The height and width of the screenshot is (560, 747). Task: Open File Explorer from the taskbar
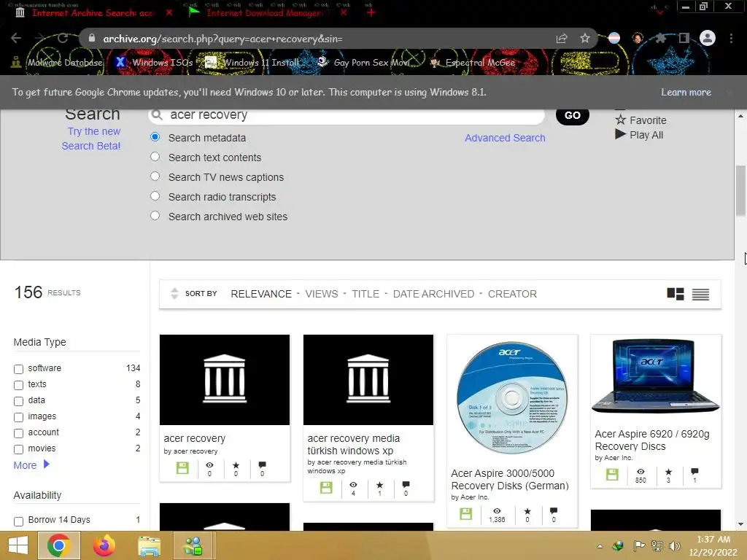pos(149,545)
